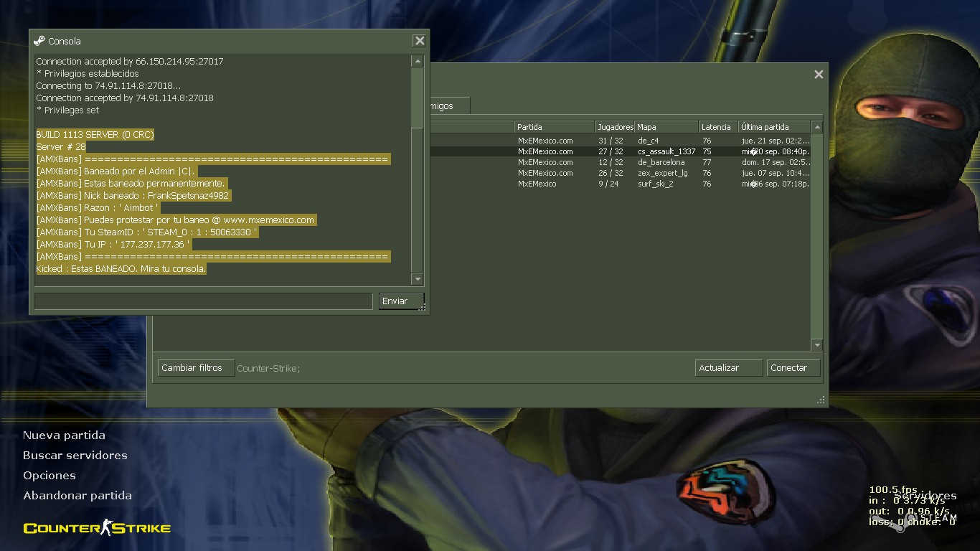Click the 'Razon : Aimbot' console line
This screenshot has height=551, width=980.
click(97, 208)
